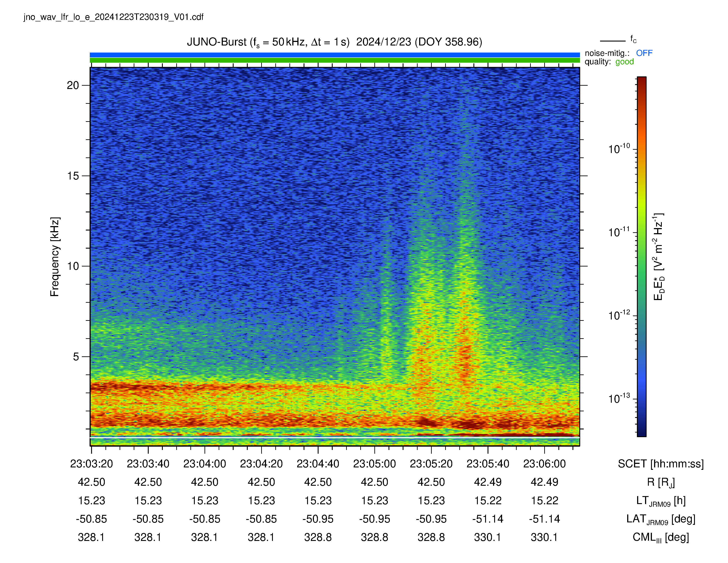Select the OFF noise-mitig. label

[x=644, y=53]
